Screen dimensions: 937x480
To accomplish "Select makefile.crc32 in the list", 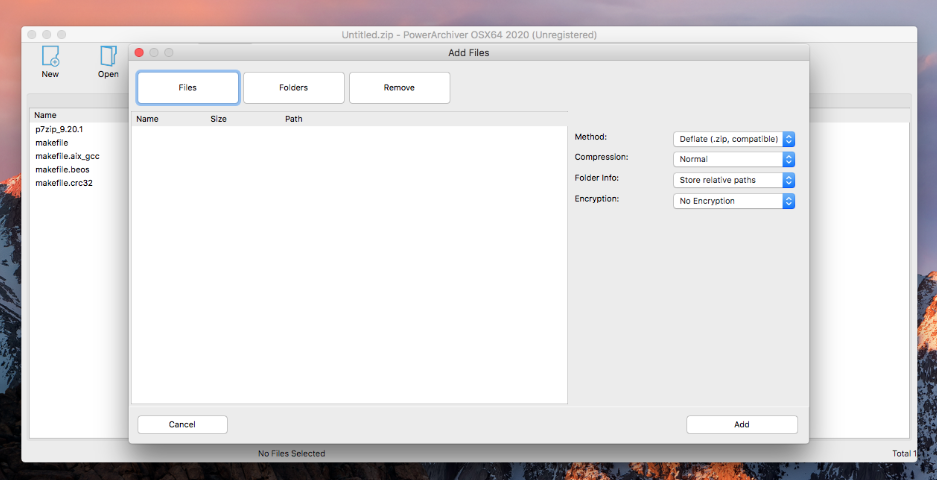I will [64, 183].
